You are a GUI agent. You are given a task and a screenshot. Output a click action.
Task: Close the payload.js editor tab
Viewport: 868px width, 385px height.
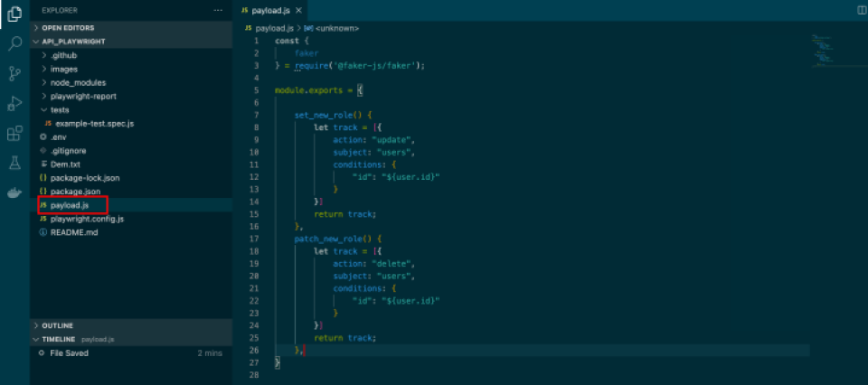[299, 11]
